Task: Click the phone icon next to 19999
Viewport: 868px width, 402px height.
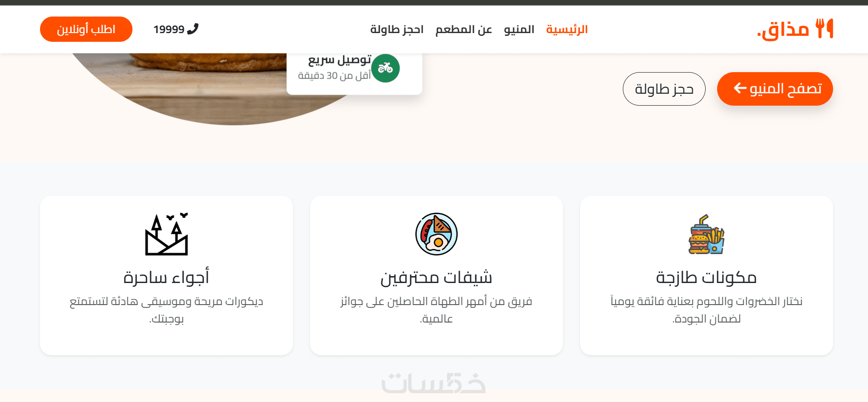Action: point(193,29)
